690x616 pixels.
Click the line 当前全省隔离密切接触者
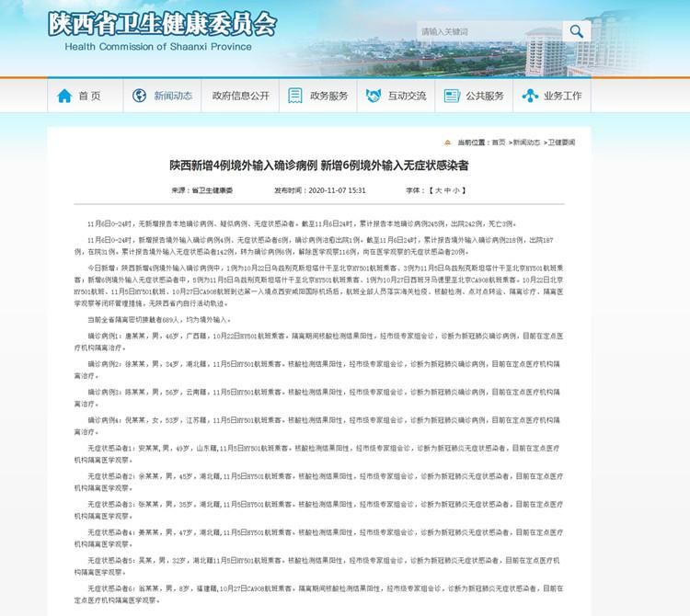(159, 320)
